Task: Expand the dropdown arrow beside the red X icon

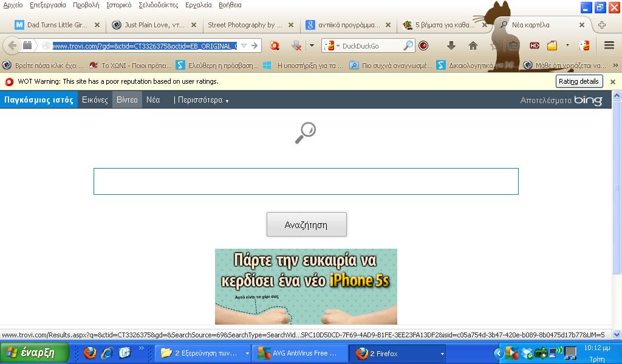Action: [312, 45]
